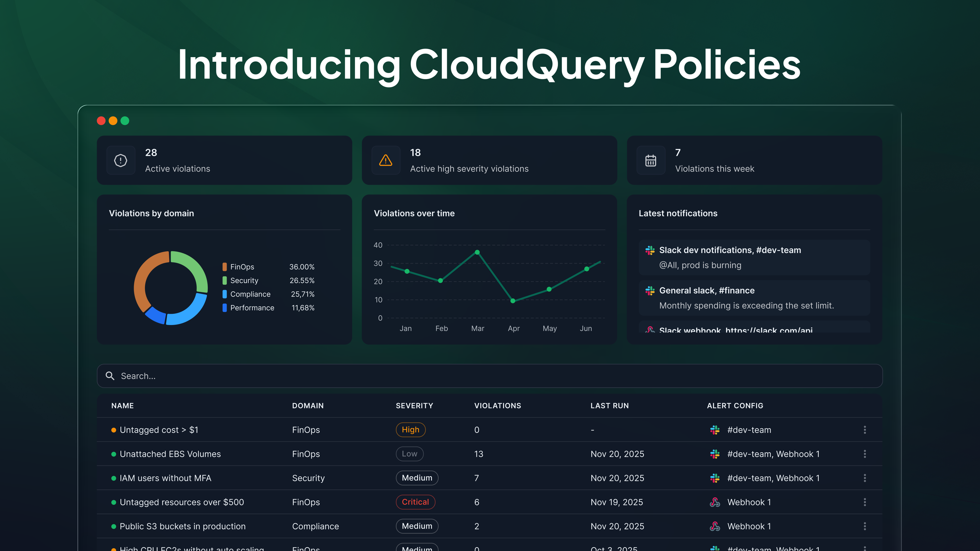Click the 18 Active high severity violations card

(489, 160)
